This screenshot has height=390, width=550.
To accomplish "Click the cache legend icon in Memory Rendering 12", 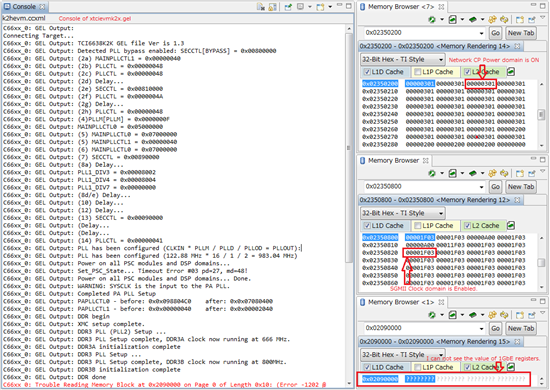I will click(511, 226).
